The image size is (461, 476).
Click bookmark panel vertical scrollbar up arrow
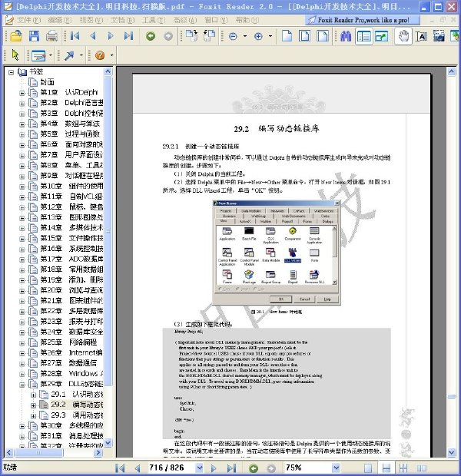(x=108, y=71)
